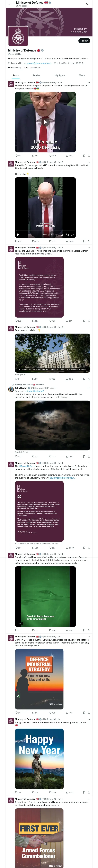Mute the Bella 1 operation video
Screen dimensions: 98x868
pyautogui.click(x=57, y=235)
